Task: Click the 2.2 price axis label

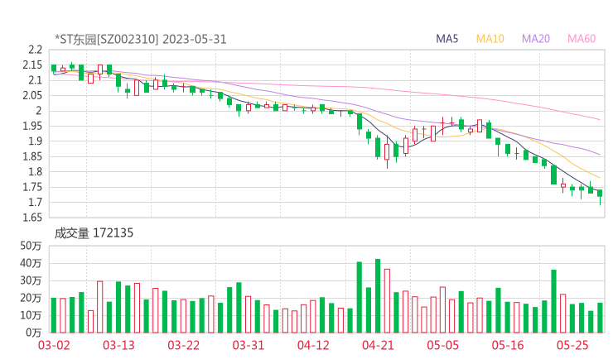Action: point(35,50)
